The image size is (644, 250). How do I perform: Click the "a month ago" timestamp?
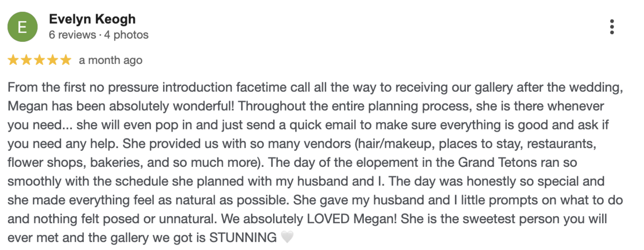(x=111, y=60)
